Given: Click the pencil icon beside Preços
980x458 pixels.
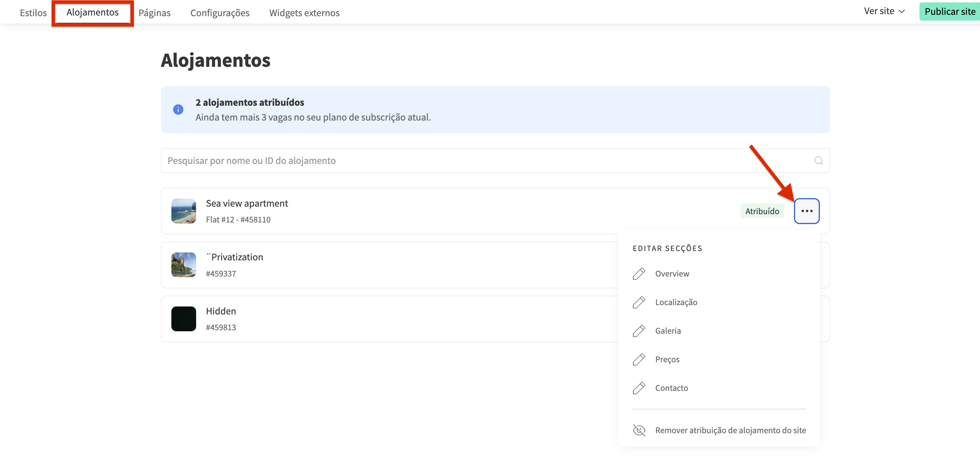Looking at the screenshot, I should click(639, 359).
